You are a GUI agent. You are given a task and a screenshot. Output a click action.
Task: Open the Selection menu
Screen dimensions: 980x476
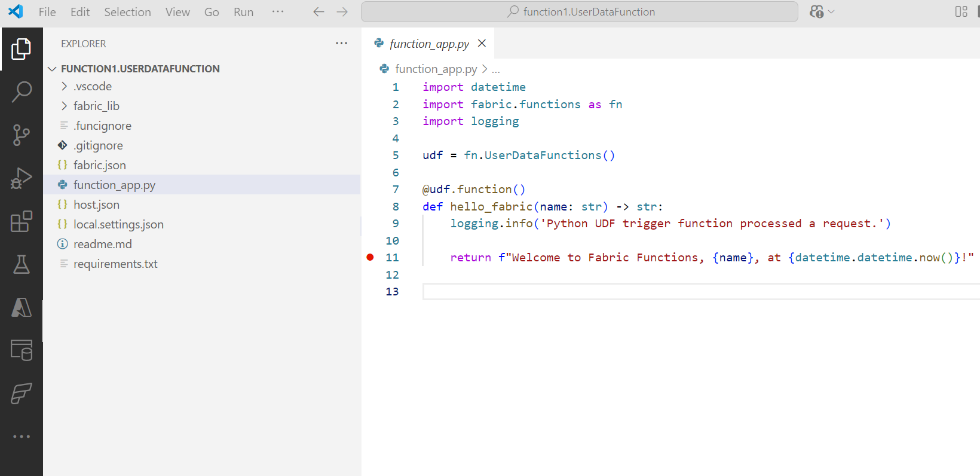(127, 12)
